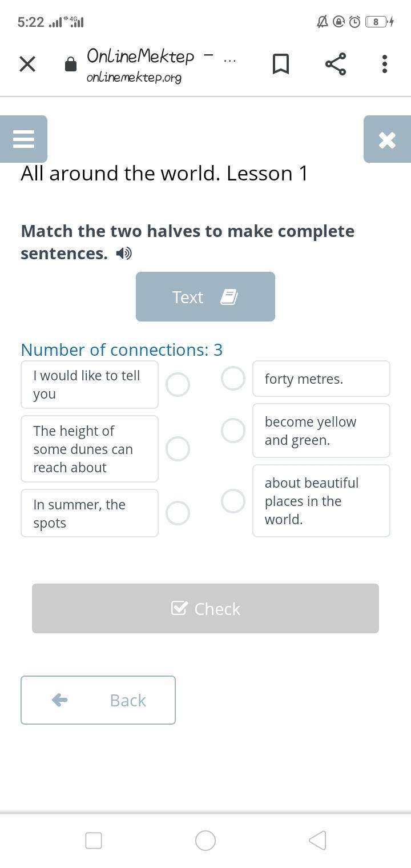Select connector for "In summer, the spots"
Screen dimensions: 411x868
click(178, 513)
